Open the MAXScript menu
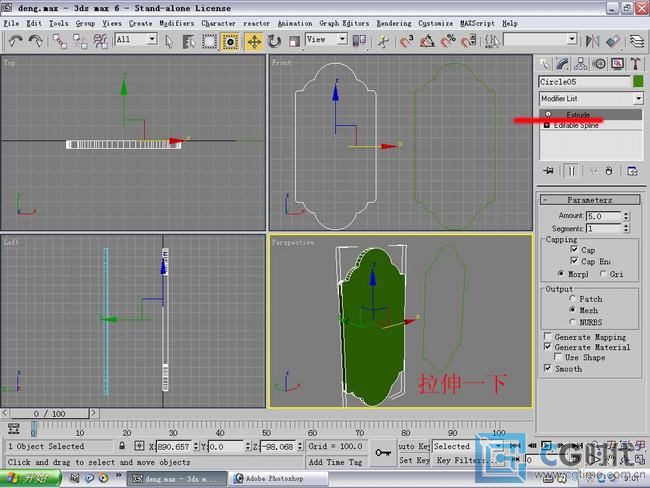Image resolution: width=650 pixels, height=488 pixels. (477, 23)
